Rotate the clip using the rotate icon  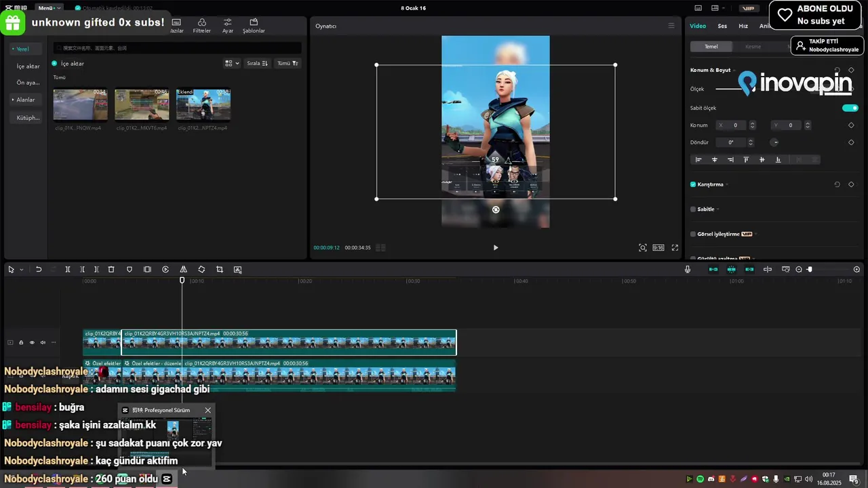(201, 270)
